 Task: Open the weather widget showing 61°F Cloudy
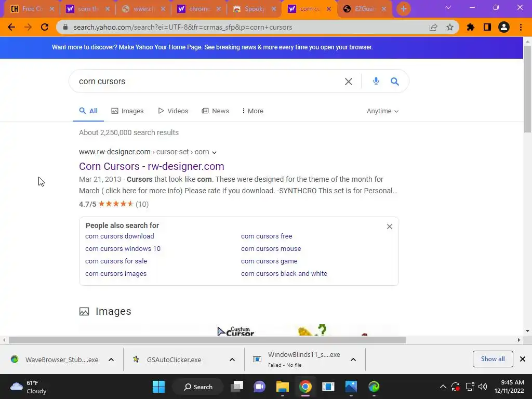29,387
